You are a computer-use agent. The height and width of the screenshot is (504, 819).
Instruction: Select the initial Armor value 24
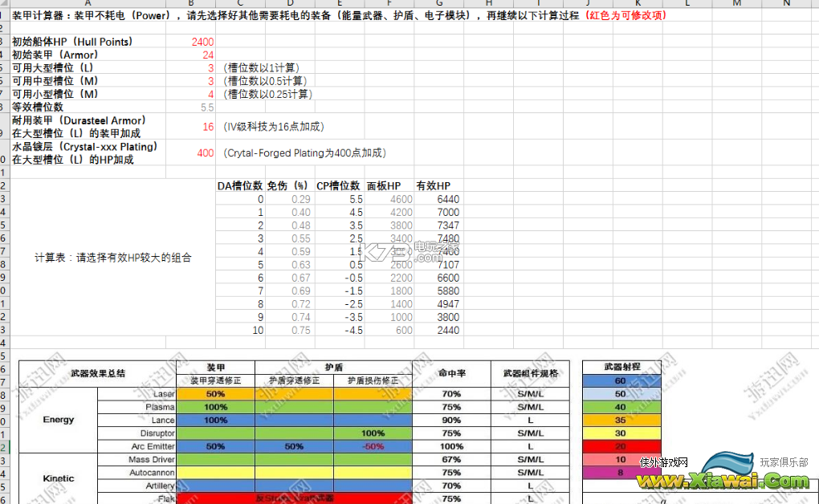tap(208, 55)
